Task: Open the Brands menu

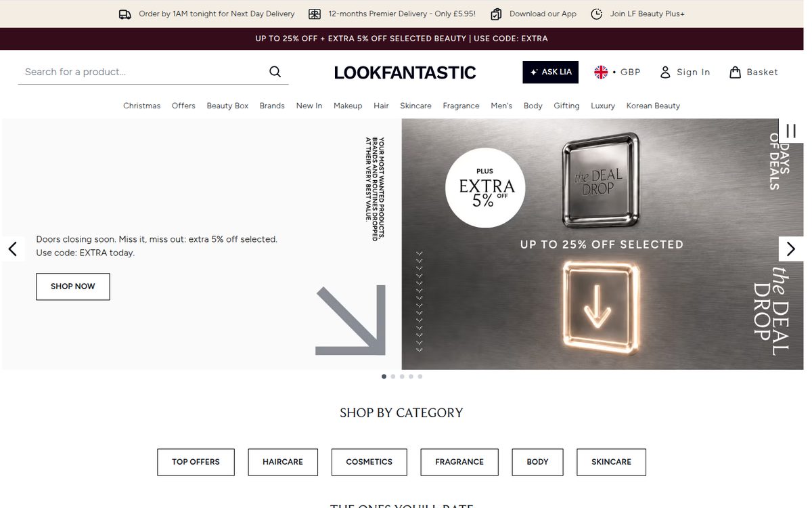Action: point(272,106)
